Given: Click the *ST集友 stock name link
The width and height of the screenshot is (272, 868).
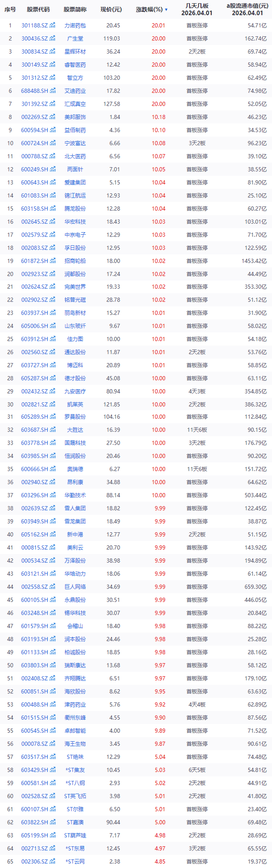Looking at the screenshot, I should coord(75,770).
